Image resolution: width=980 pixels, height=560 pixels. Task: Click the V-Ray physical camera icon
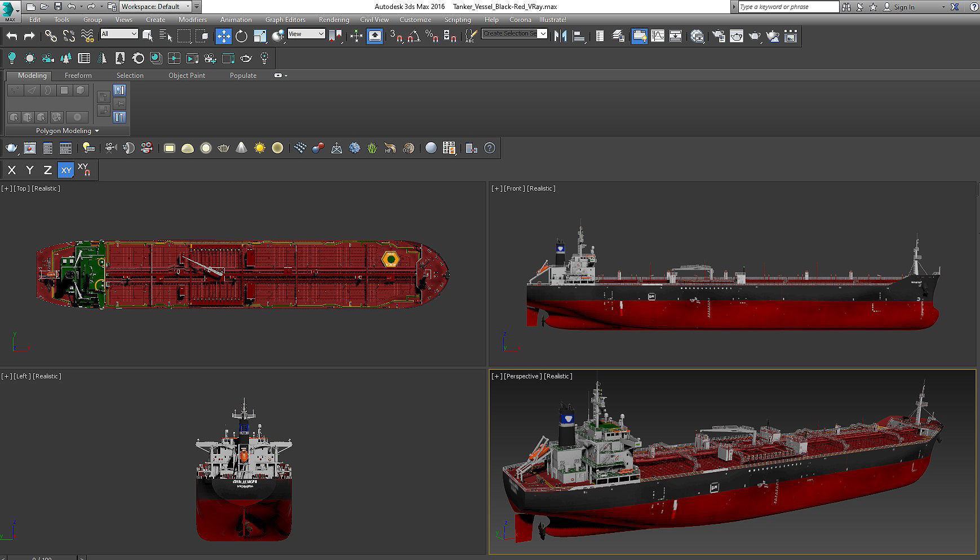[x=110, y=148]
